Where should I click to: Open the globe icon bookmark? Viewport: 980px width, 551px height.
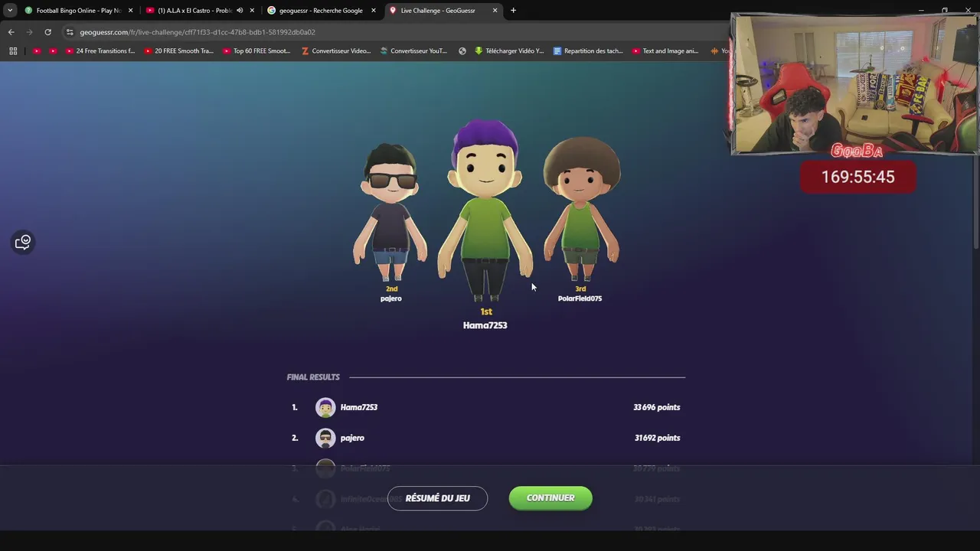pos(462,51)
